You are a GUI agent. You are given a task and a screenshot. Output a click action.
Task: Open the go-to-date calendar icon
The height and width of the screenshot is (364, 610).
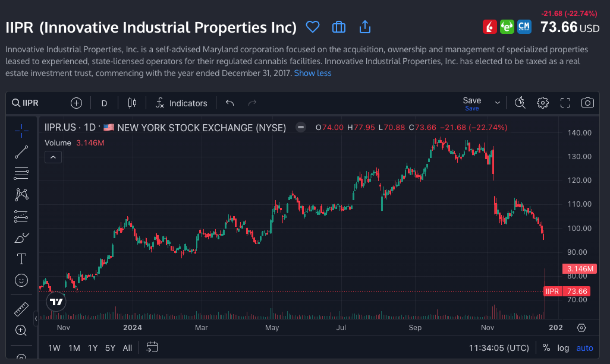pos(152,347)
